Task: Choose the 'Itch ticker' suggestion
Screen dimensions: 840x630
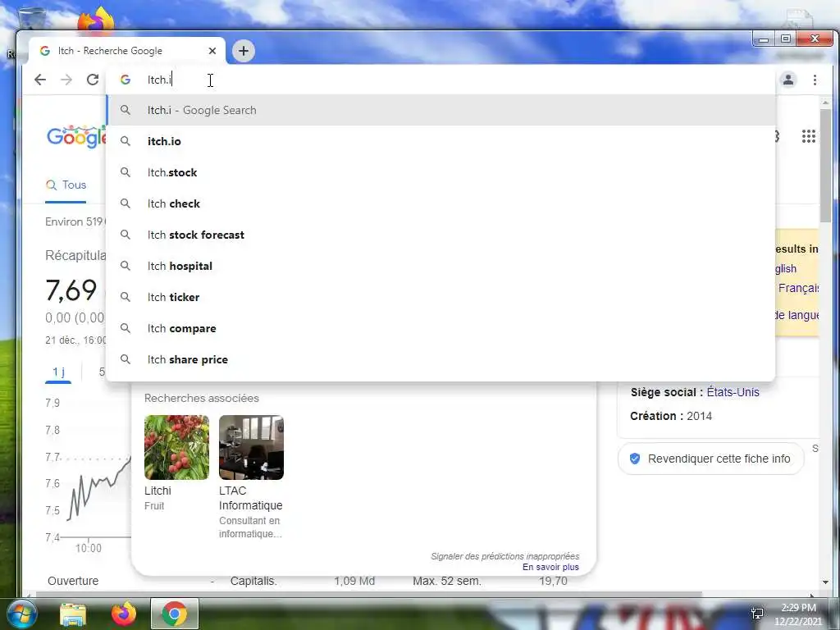Action: (441, 297)
